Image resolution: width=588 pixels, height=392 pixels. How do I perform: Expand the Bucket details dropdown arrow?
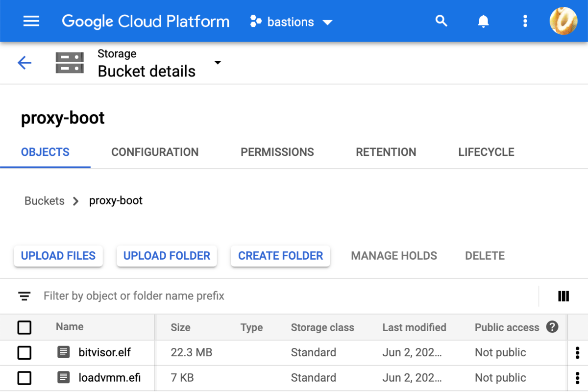click(218, 63)
